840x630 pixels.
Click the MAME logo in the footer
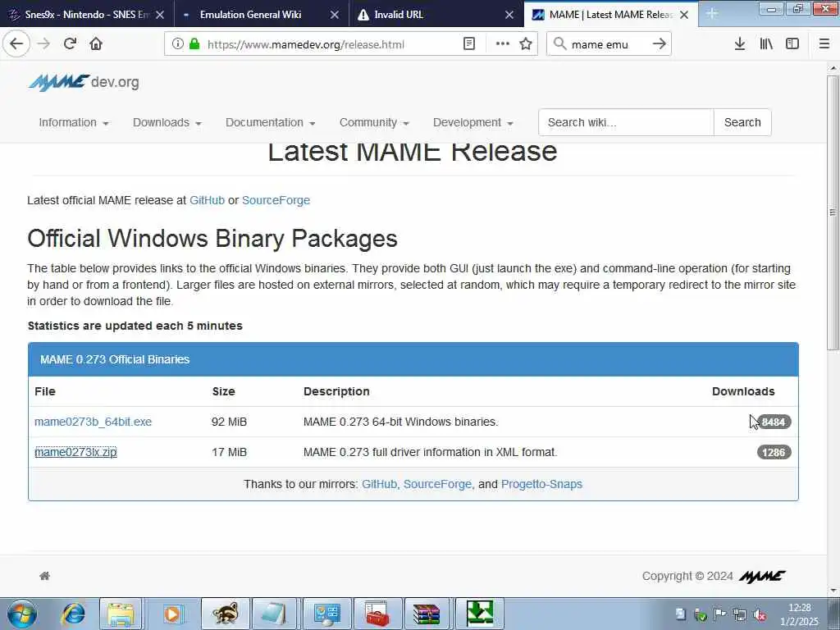point(762,577)
